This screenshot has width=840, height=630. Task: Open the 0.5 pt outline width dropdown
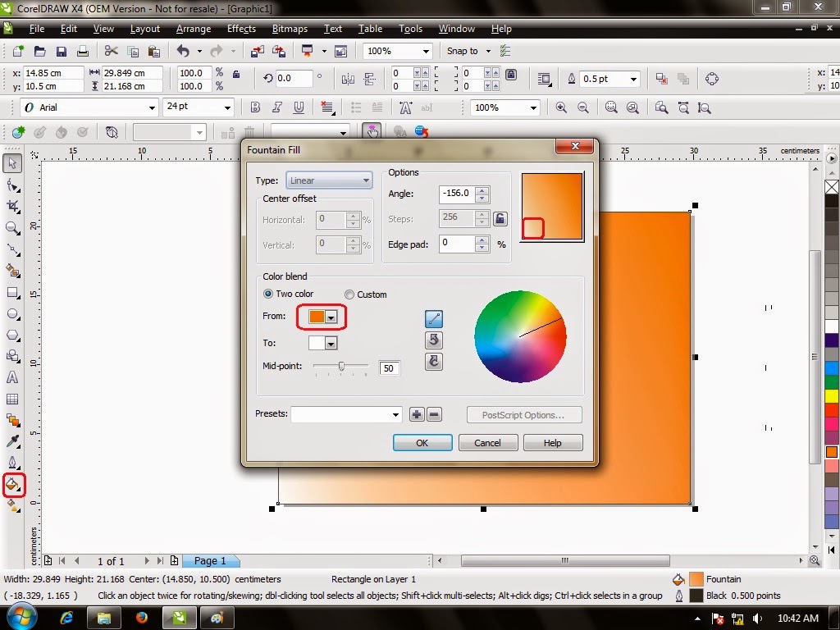coord(633,79)
